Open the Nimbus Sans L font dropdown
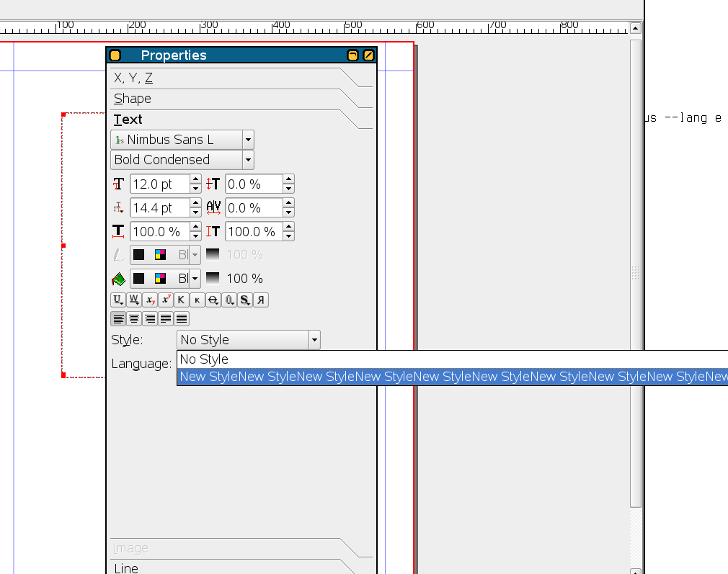Image resolution: width=728 pixels, height=574 pixels. click(248, 140)
